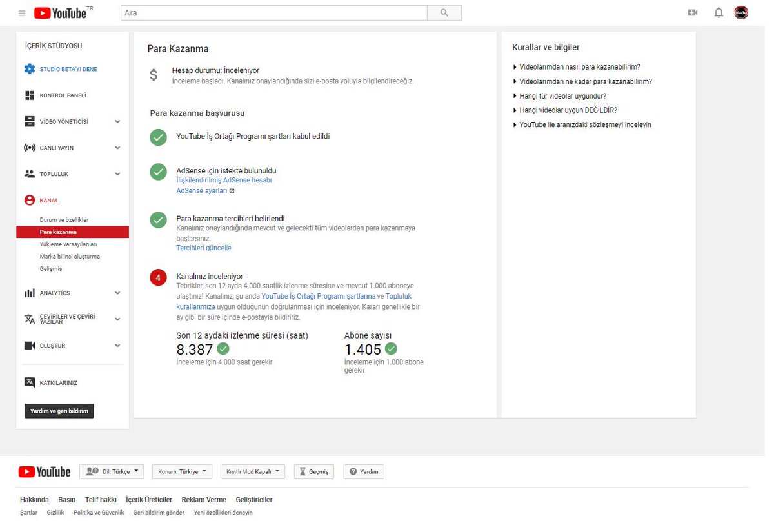Open İlişkilendirilmiş AdSense hesabı link
Image resolution: width=774 pixels, height=532 pixels.
[224, 181]
